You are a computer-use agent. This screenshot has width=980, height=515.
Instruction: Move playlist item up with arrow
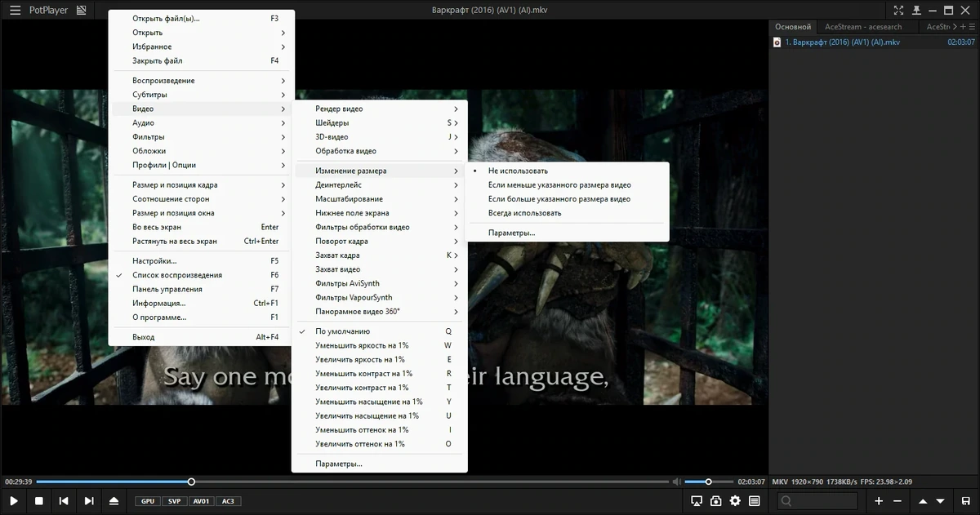pyautogui.click(x=923, y=500)
